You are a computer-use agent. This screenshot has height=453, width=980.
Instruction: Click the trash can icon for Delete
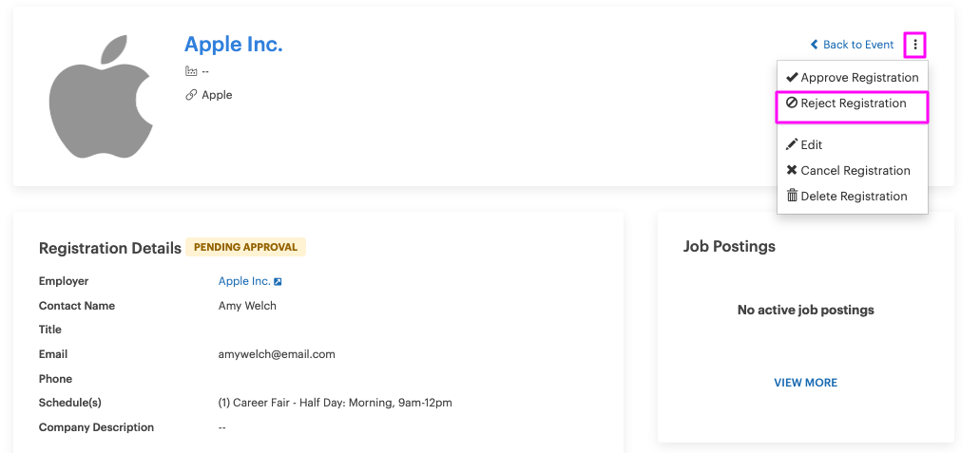click(x=792, y=196)
